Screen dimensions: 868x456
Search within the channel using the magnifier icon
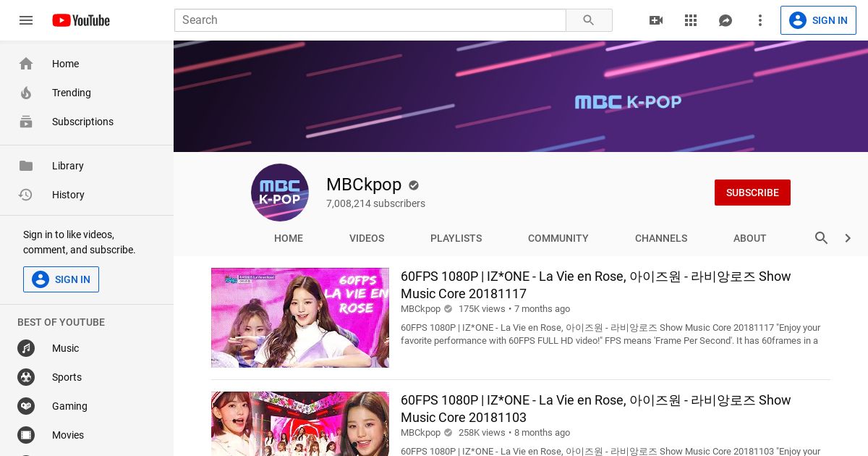tap(822, 238)
